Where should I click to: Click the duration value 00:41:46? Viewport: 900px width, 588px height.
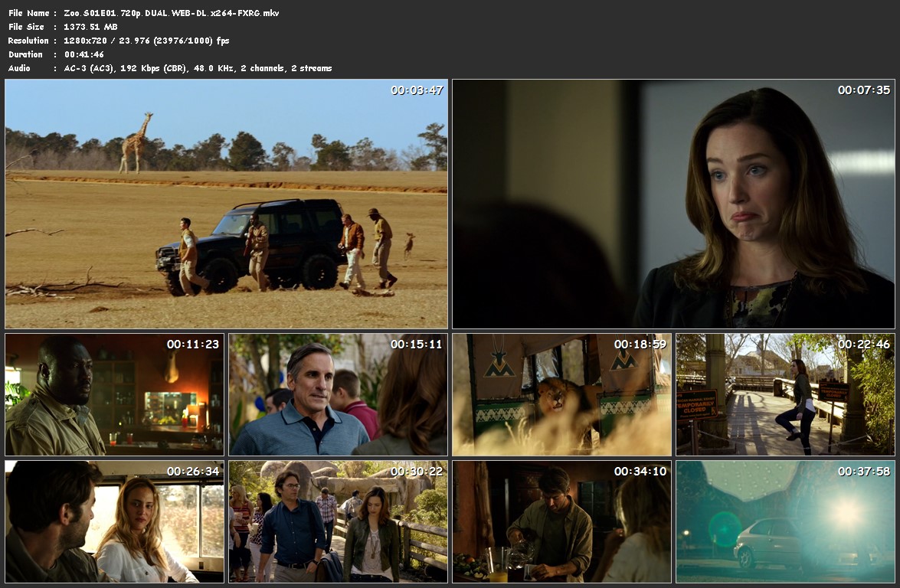83,54
